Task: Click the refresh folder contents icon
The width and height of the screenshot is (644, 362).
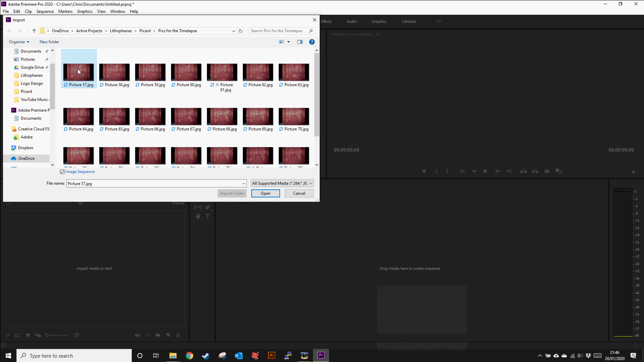Action: coord(240,31)
